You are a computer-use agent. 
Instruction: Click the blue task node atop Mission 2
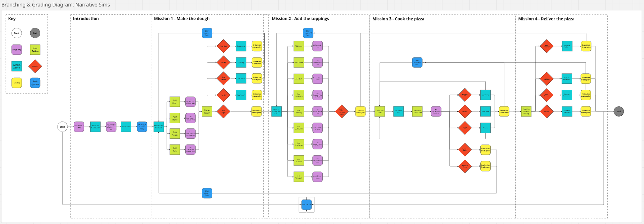pos(308,33)
